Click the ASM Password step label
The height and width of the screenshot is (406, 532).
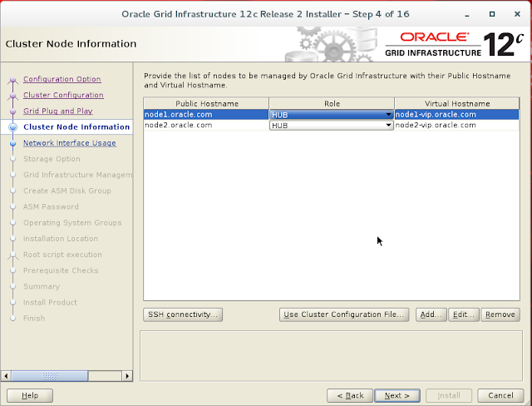tap(51, 206)
